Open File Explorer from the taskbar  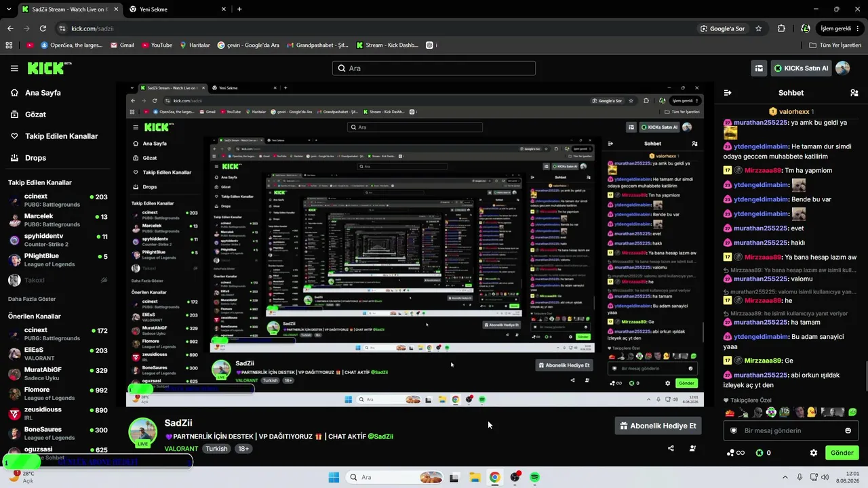point(475,477)
